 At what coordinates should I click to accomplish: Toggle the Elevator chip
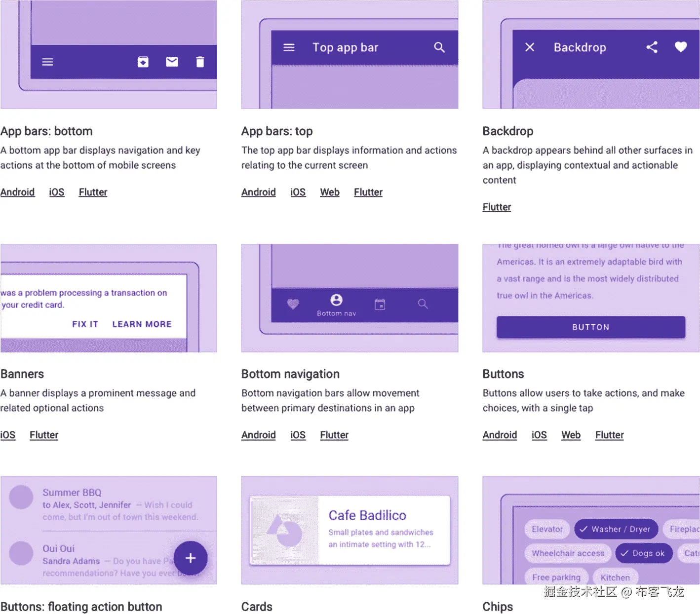547,529
